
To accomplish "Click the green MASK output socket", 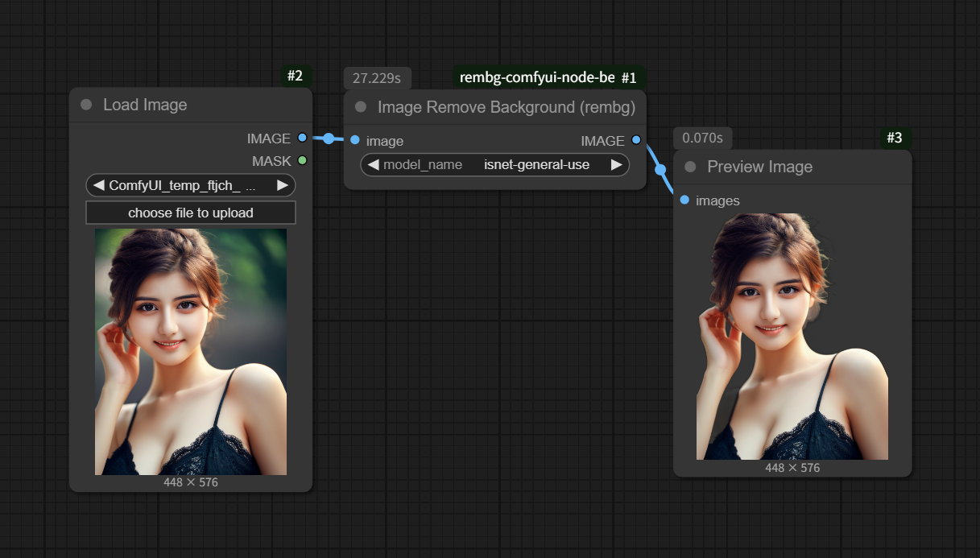I will point(302,160).
